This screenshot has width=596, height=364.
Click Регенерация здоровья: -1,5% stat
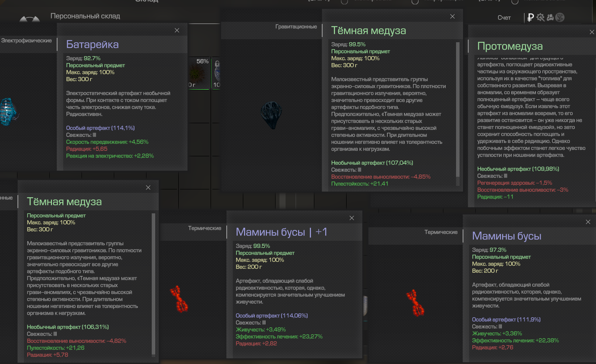515,183
